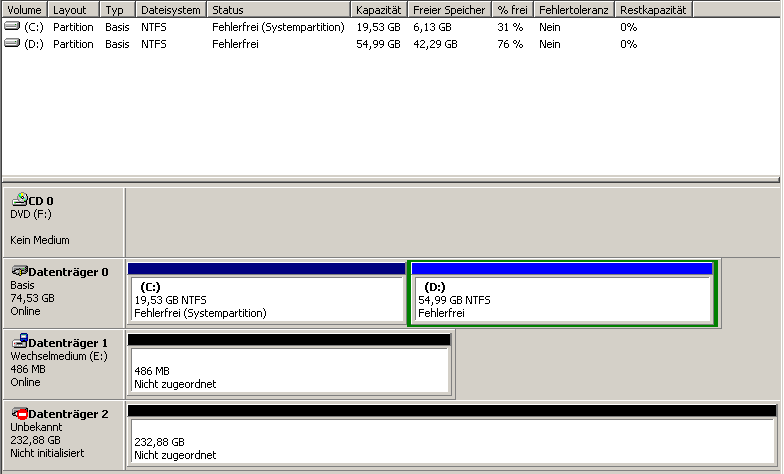Click the Datenträger 2 not-initialized disk icon

tap(20, 413)
